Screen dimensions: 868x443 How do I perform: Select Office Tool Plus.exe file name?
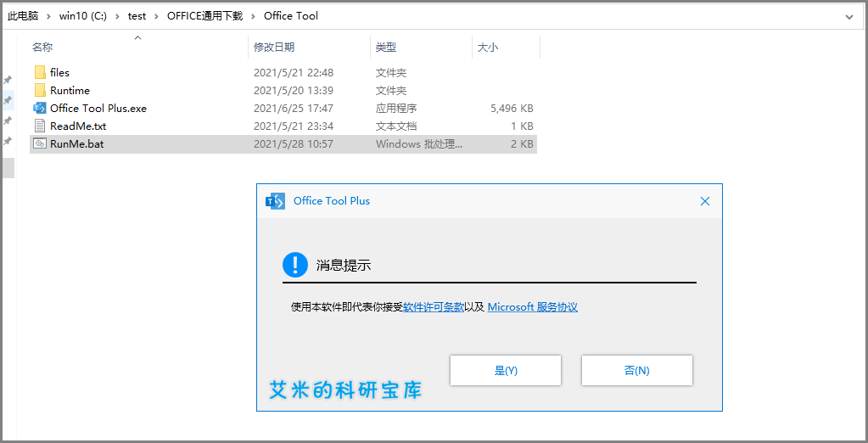[98, 108]
